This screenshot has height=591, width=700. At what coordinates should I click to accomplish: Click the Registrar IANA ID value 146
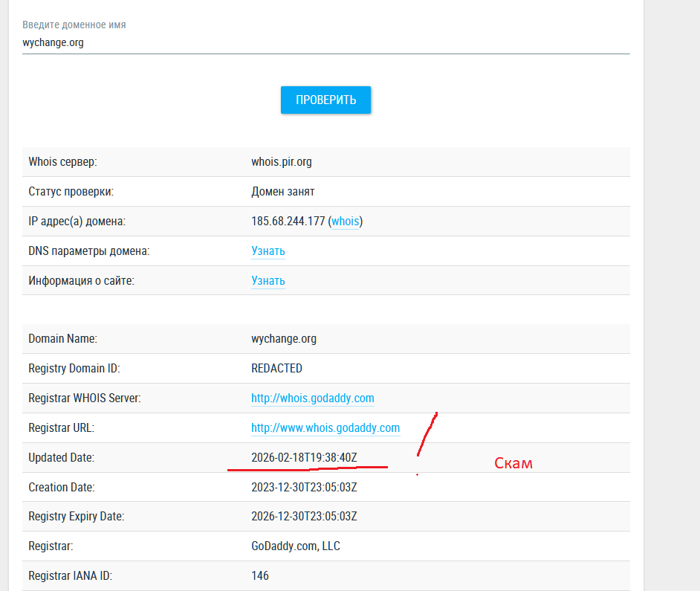(259, 575)
